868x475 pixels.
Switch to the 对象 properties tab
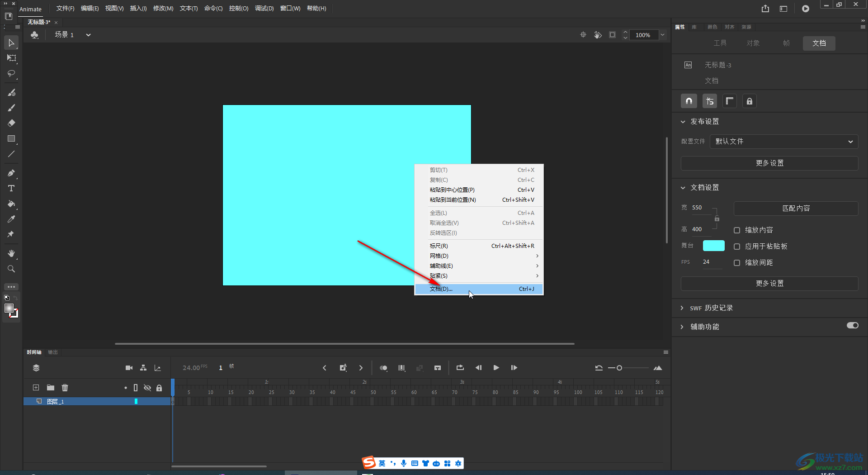click(753, 43)
